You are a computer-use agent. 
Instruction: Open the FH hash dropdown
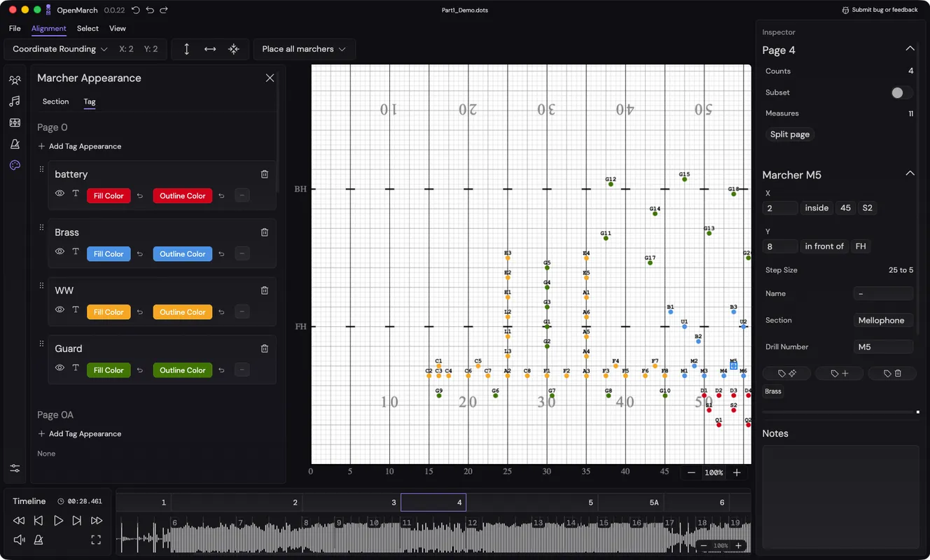(861, 246)
